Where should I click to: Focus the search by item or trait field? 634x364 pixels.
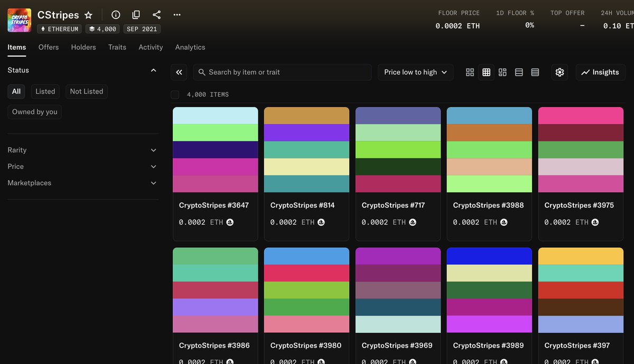coord(283,72)
